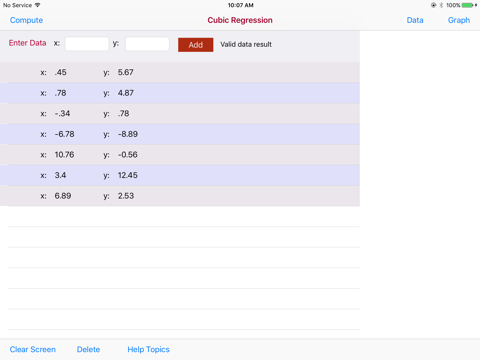
Task: Tap Clear Screen at the bottom
Action: coord(33,349)
